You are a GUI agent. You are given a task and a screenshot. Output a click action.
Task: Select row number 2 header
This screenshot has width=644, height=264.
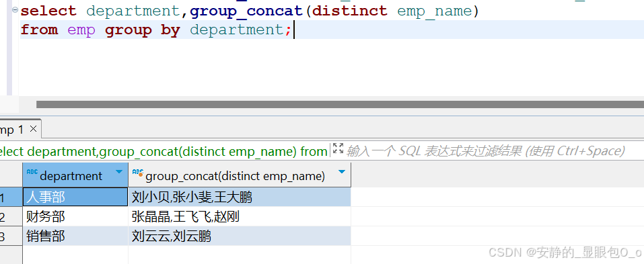tap(11, 216)
